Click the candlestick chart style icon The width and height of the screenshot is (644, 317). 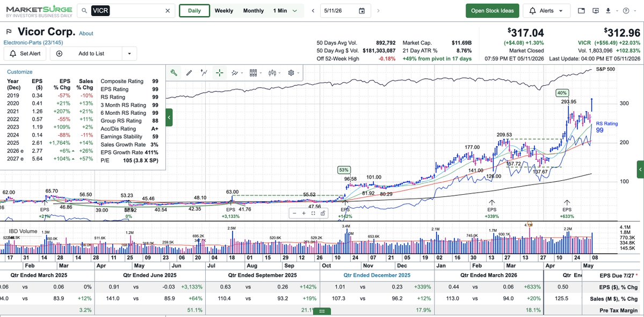[271, 73]
